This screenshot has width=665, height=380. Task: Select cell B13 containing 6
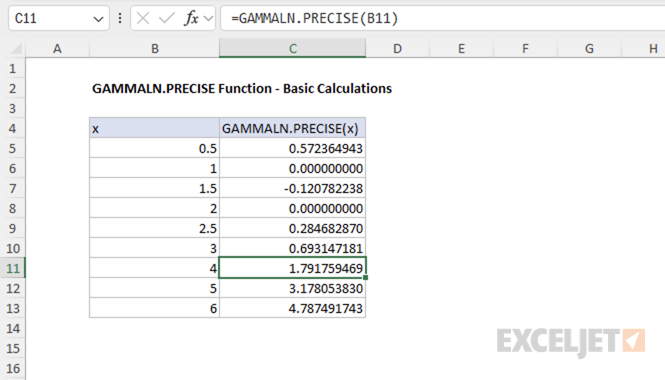pyautogui.click(x=154, y=308)
